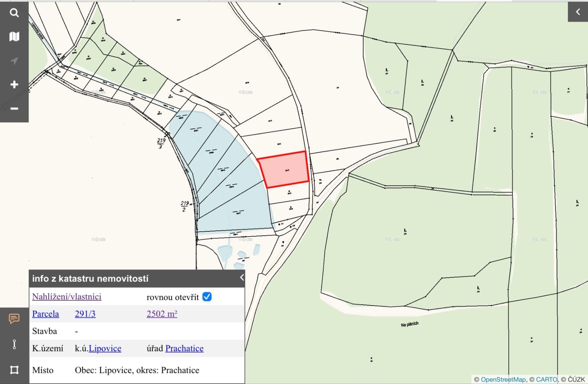Open parcel number 291/3 link
The height and width of the screenshot is (384, 588).
(x=85, y=314)
